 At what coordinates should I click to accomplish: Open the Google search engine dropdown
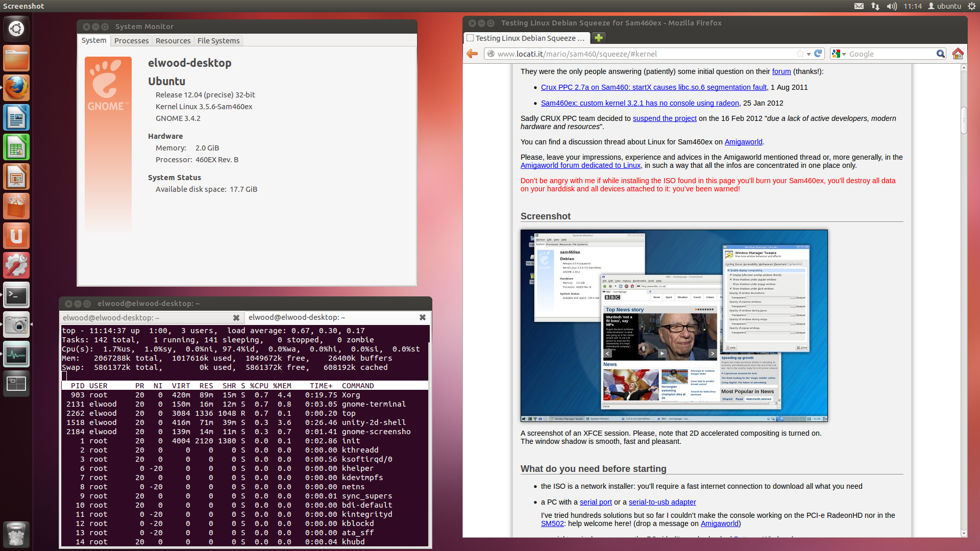click(x=839, y=54)
